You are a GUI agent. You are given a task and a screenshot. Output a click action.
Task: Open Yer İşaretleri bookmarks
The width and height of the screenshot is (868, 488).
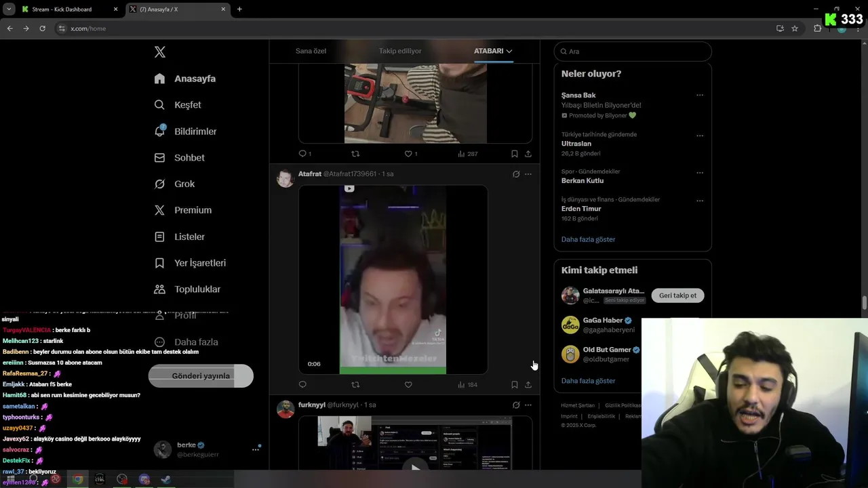190,263
